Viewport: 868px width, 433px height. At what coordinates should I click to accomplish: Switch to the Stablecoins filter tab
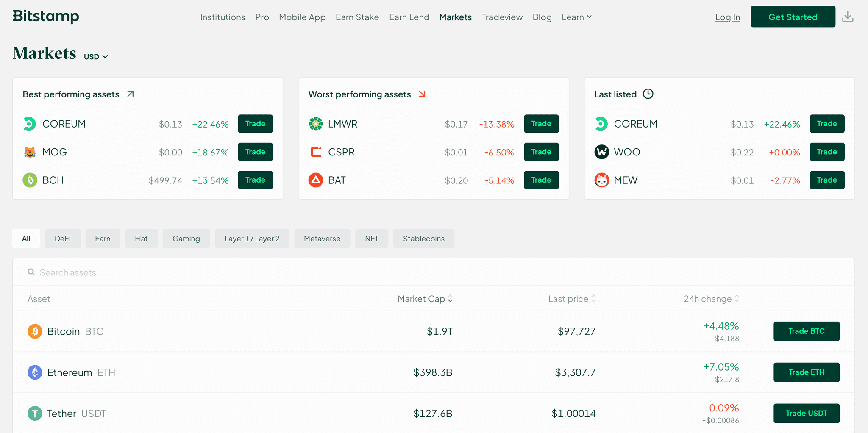point(423,239)
